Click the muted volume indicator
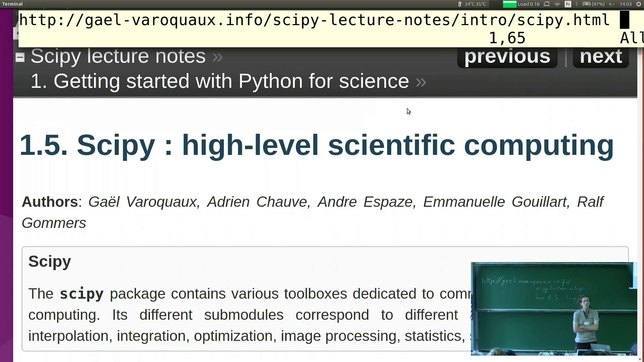This screenshot has height=362, width=644. pyautogui.click(x=611, y=4)
